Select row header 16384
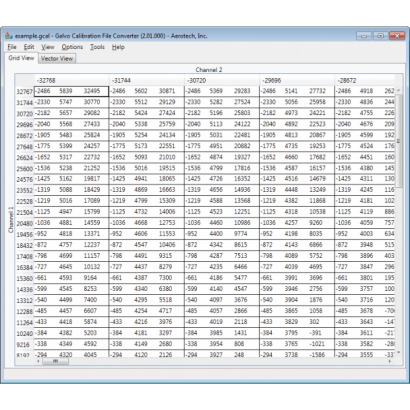 pyautogui.click(x=25, y=267)
